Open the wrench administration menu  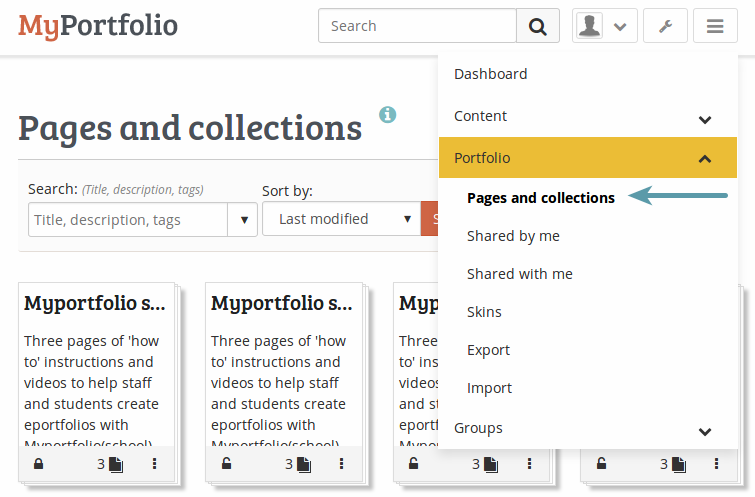665,26
